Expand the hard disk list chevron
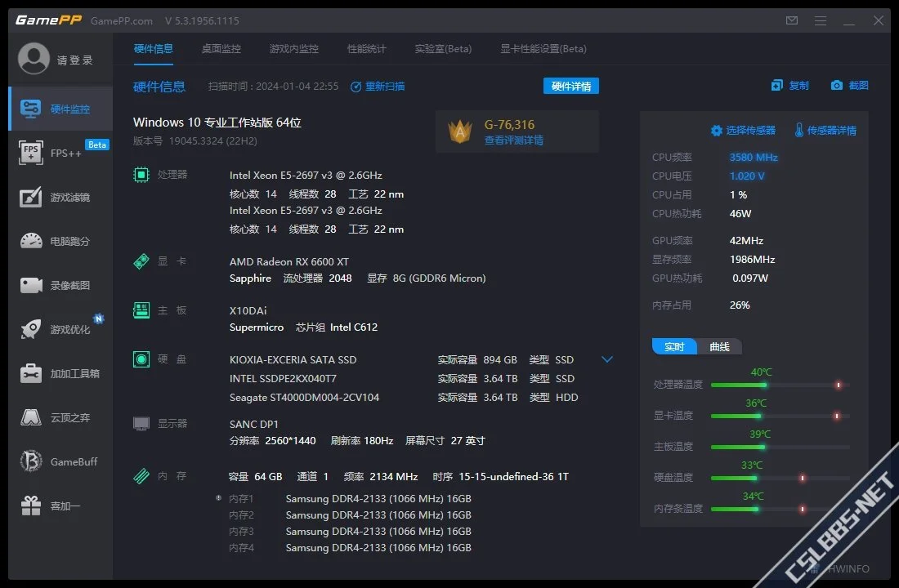Viewport: 899px width, 588px height. pos(607,359)
